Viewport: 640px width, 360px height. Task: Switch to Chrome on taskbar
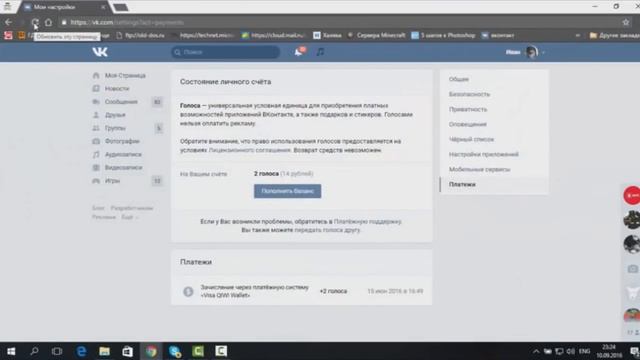(x=151, y=351)
